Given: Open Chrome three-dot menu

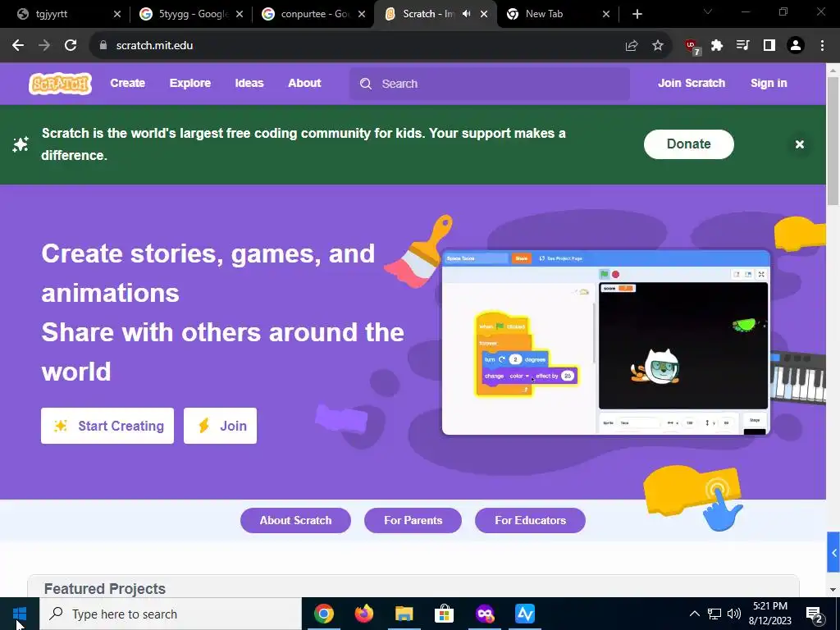Looking at the screenshot, I should coord(822,46).
